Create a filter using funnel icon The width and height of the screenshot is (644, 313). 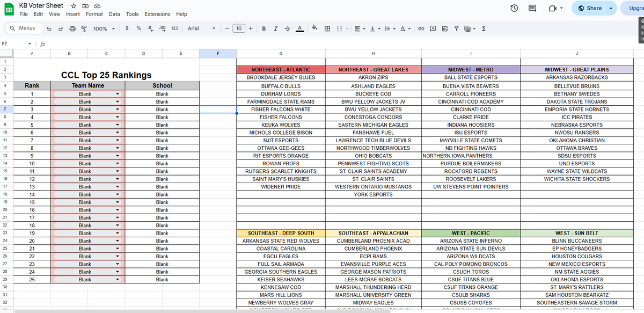pyautogui.click(x=457, y=28)
